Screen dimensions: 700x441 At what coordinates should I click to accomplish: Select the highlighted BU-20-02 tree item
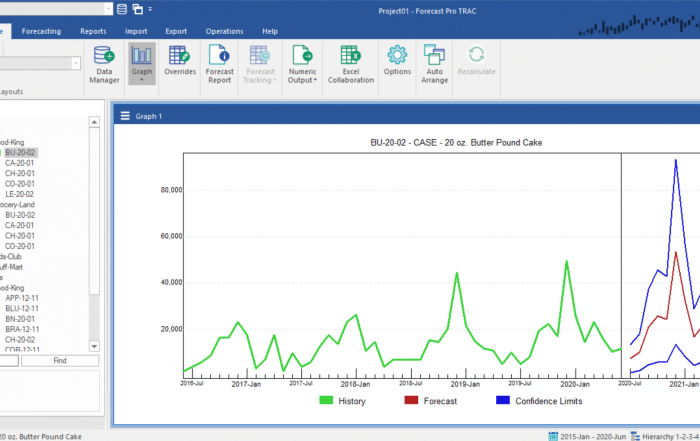[x=21, y=152]
